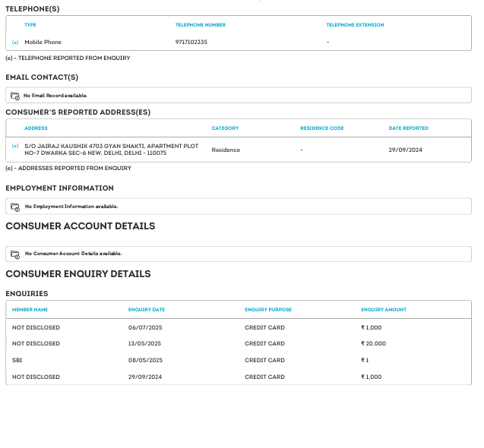Viewport: 484px width, 448px height.
Task: Click the Dwarka Sec-6 reported address text
Action: 111,150
